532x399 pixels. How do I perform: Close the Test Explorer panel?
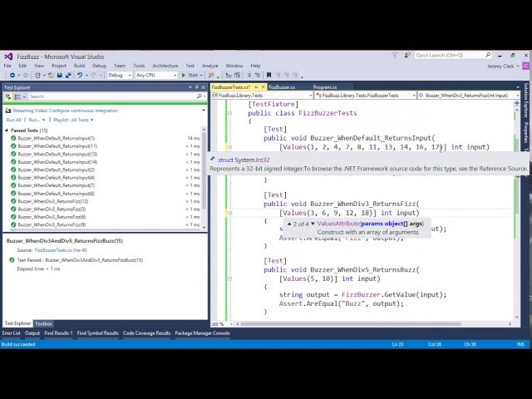[x=203, y=87]
